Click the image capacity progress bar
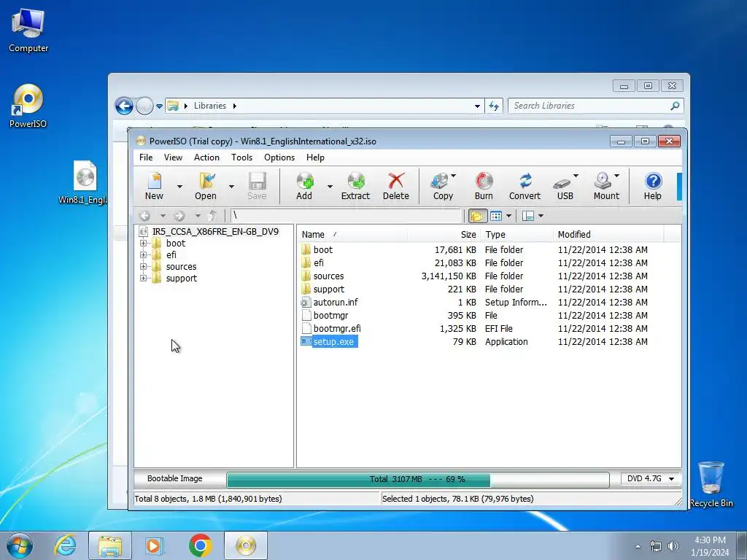 418,480
